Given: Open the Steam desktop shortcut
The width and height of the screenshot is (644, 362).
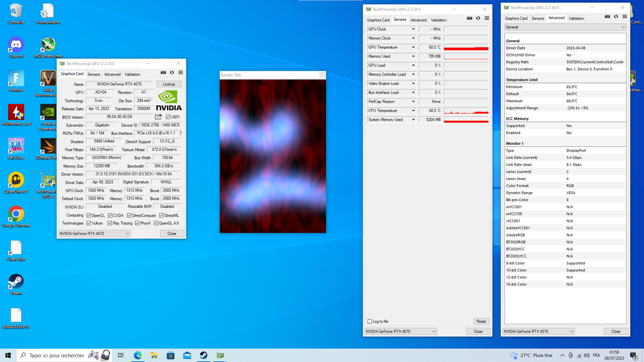Looking at the screenshot, I should 16,284.
